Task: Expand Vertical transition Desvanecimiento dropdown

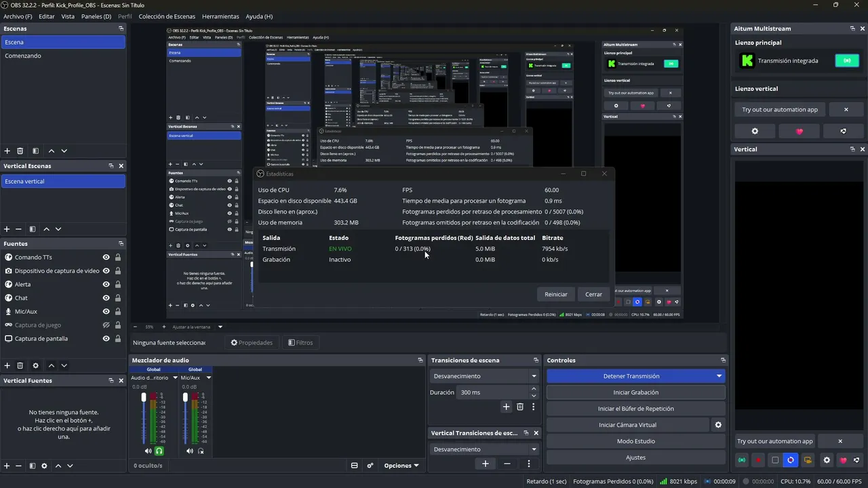Action: click(484, 449)
